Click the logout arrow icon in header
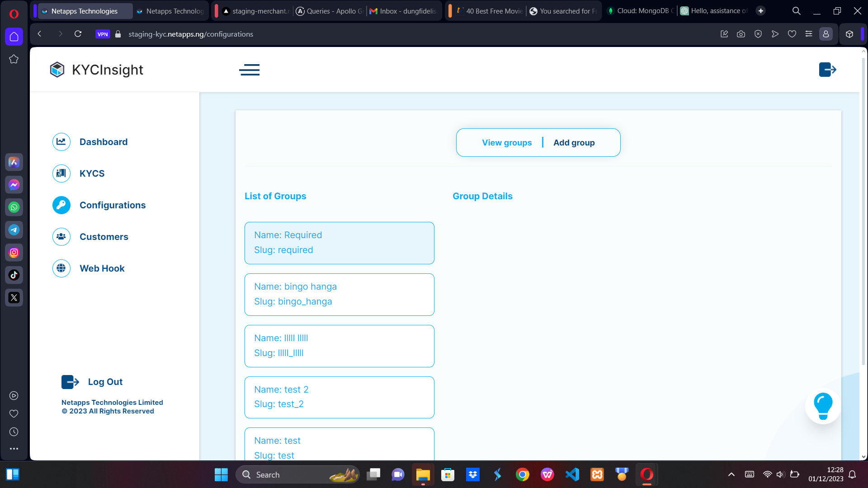The width and height of the screenshot is (868, 488). 827,70
